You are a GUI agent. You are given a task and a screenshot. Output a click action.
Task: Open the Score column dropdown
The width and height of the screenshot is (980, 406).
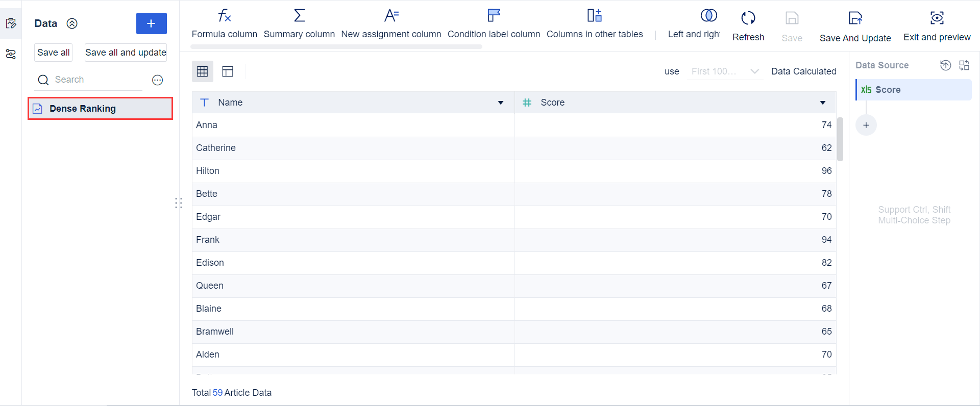click(823, 103)
